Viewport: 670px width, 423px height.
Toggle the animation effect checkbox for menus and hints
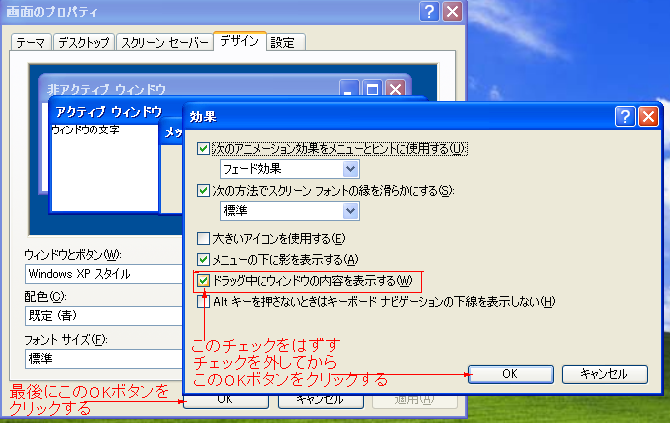[205, 149]
